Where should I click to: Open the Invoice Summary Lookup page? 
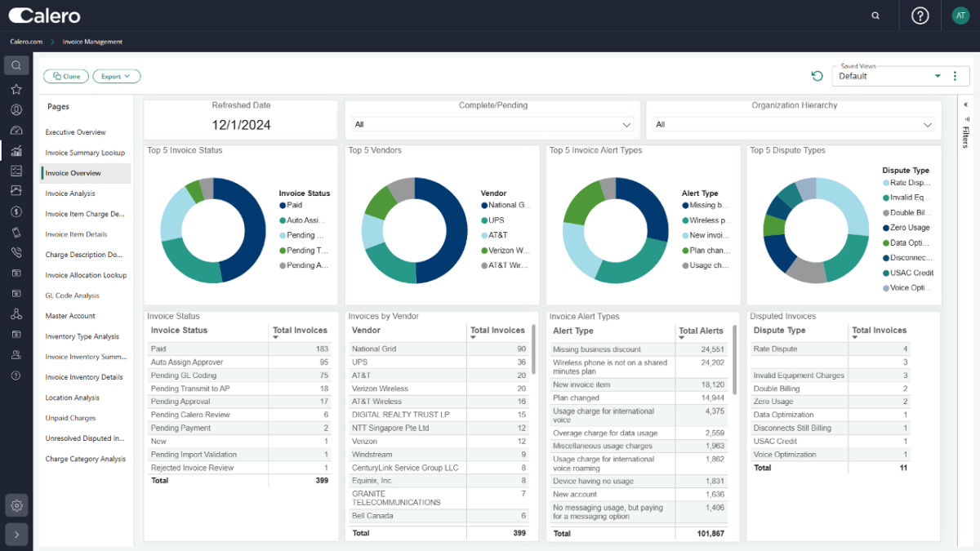(85, 153)
